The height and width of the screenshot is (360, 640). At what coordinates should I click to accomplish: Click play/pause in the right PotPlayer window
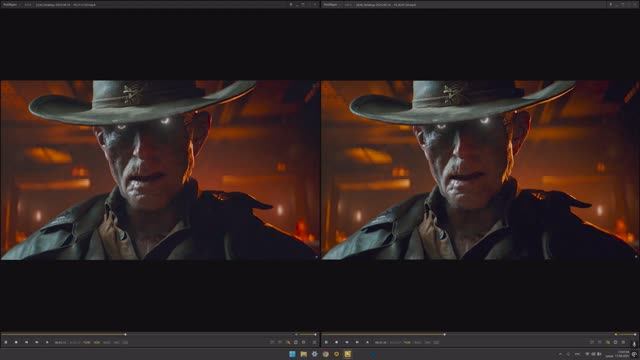pyautogui.click(x=326, y=342)
